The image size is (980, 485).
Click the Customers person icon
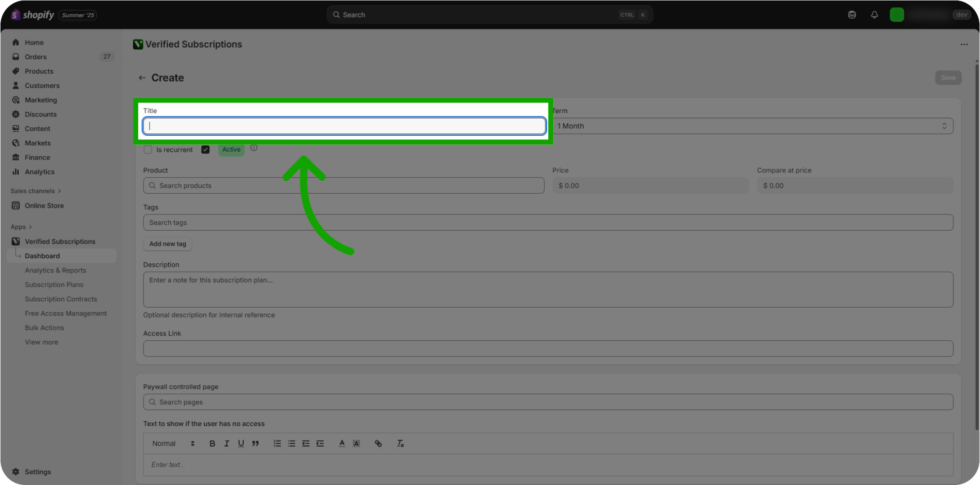(x=16, y=85)
